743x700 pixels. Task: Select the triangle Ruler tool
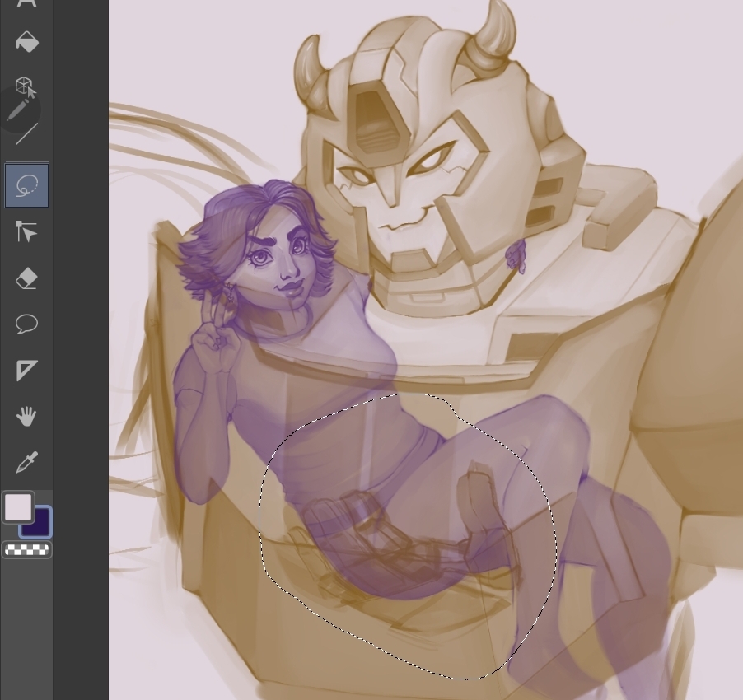26,371
